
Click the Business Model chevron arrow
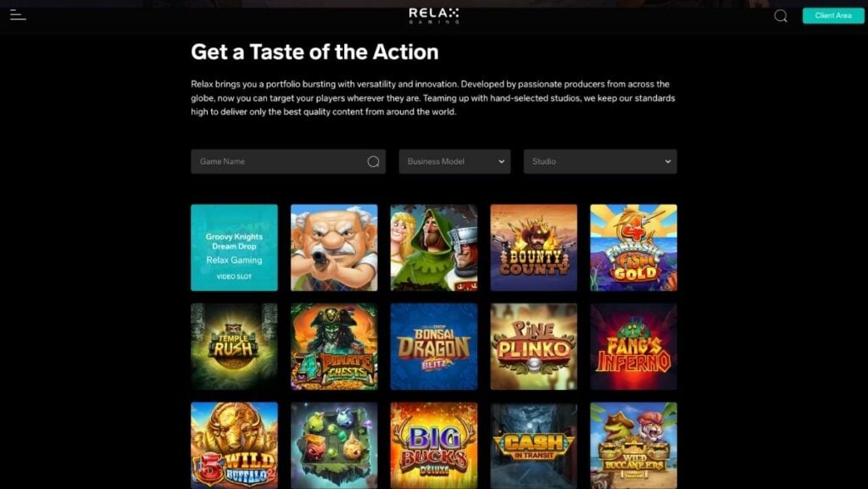pos(501,162)
